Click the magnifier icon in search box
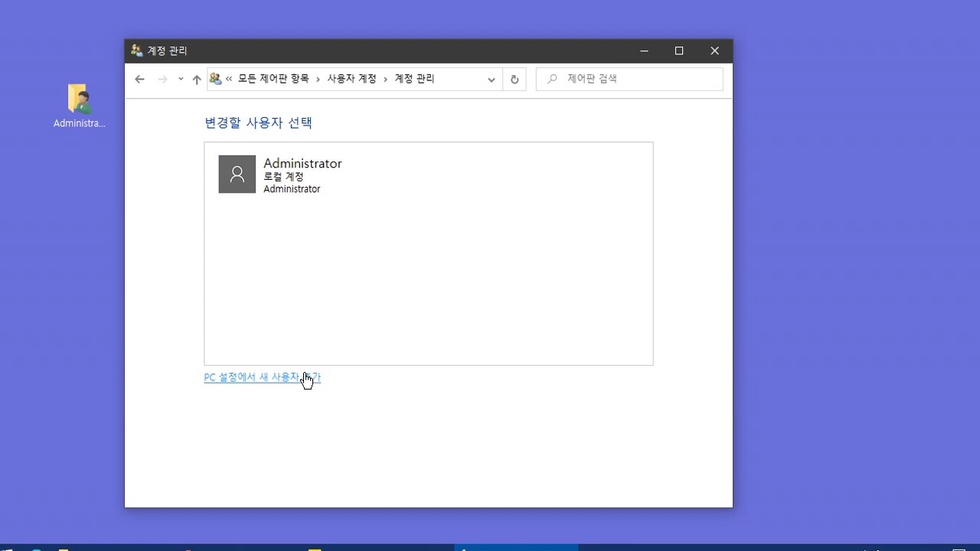980x551 pixels. pos(552,79)
